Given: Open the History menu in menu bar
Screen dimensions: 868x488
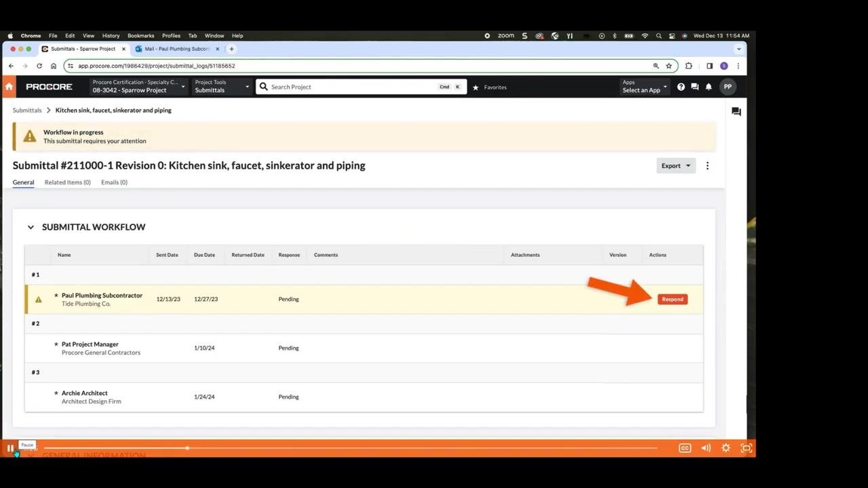Looking at the screenshot, I should [x=111, y=36].
